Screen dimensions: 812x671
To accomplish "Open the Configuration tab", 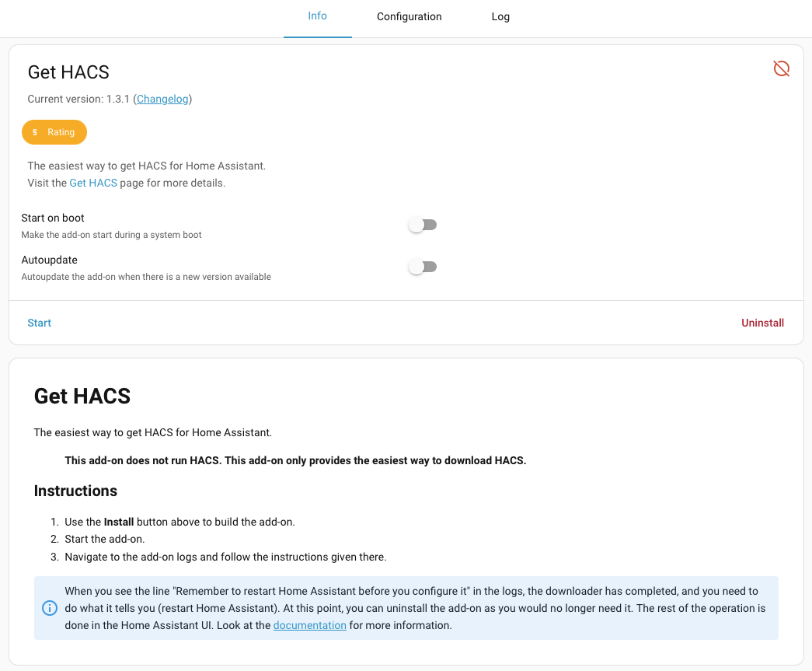I will 409,16.
